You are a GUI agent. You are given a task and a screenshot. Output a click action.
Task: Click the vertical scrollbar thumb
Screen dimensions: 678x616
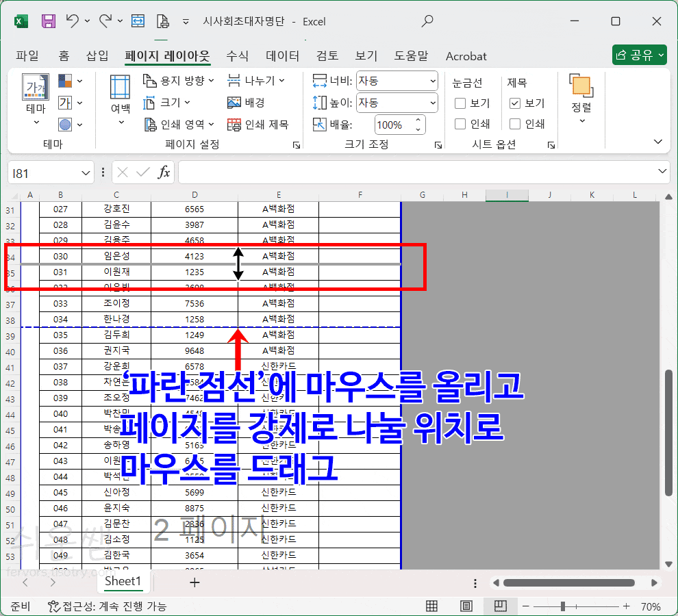(x=668, y=433)
